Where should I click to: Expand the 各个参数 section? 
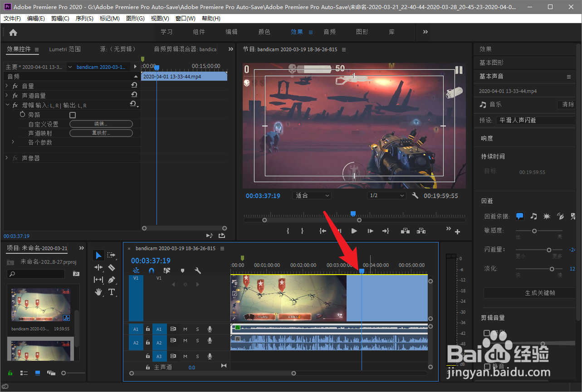point(13,142)
